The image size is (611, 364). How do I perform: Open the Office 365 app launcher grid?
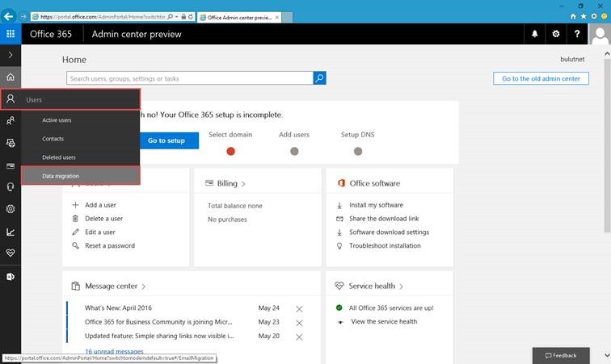(x=11, y=34)
